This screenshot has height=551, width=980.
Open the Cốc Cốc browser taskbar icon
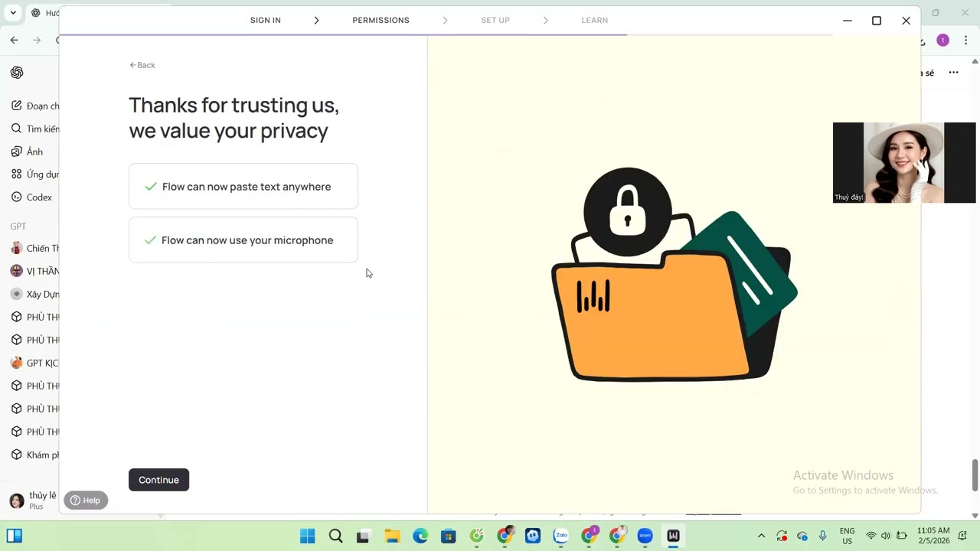tap(477, 536)
